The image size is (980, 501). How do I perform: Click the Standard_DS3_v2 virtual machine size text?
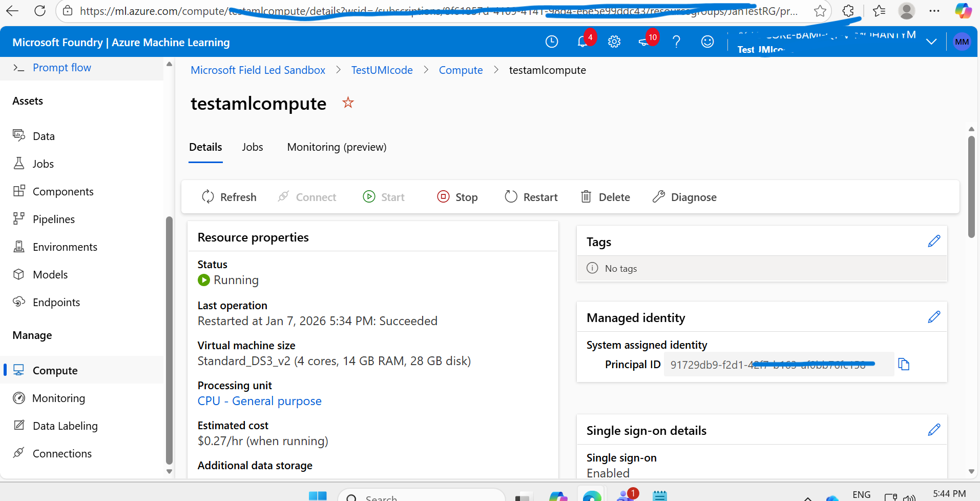[334, 361]
